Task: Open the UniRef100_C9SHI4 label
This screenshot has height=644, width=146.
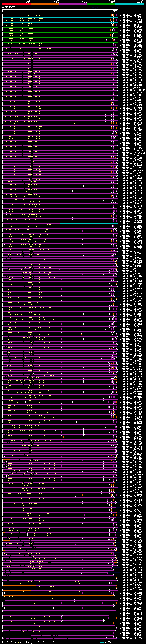Action: (131, 201)
